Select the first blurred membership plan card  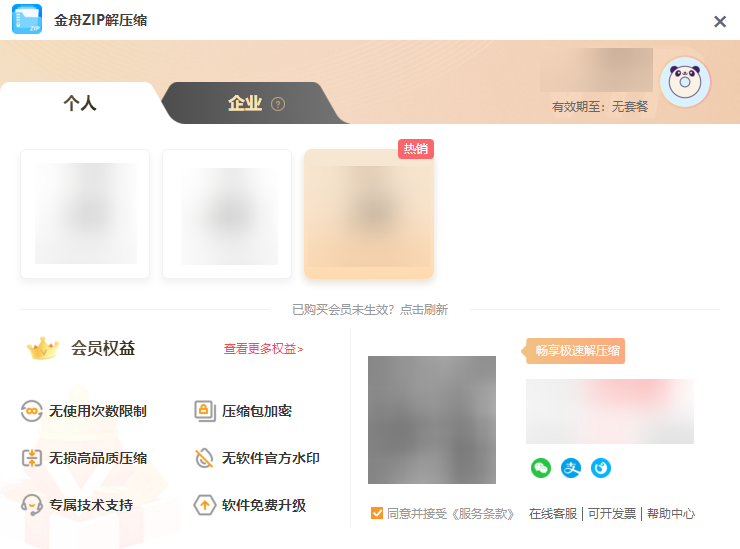(x=85, y=214)
